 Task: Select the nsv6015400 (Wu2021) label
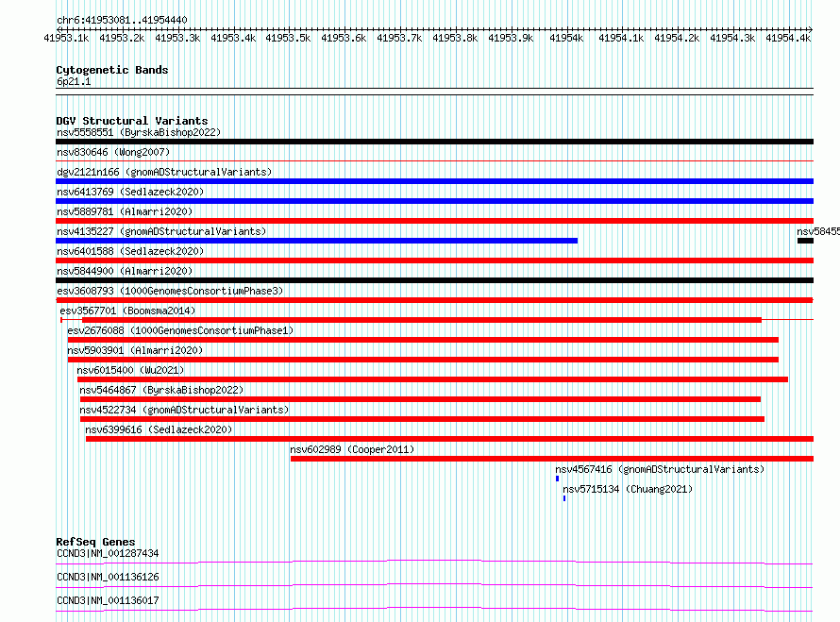pyautogui.click(x=130, y=370)
